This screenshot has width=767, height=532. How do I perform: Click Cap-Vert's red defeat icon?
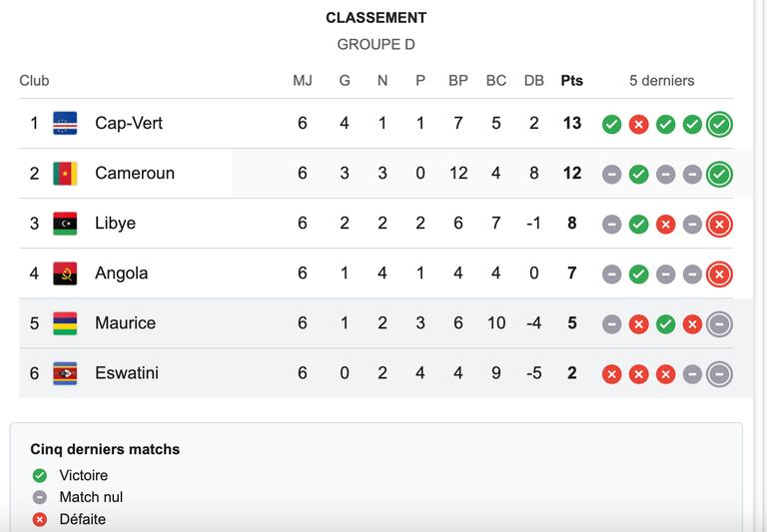tap(638, 124)
